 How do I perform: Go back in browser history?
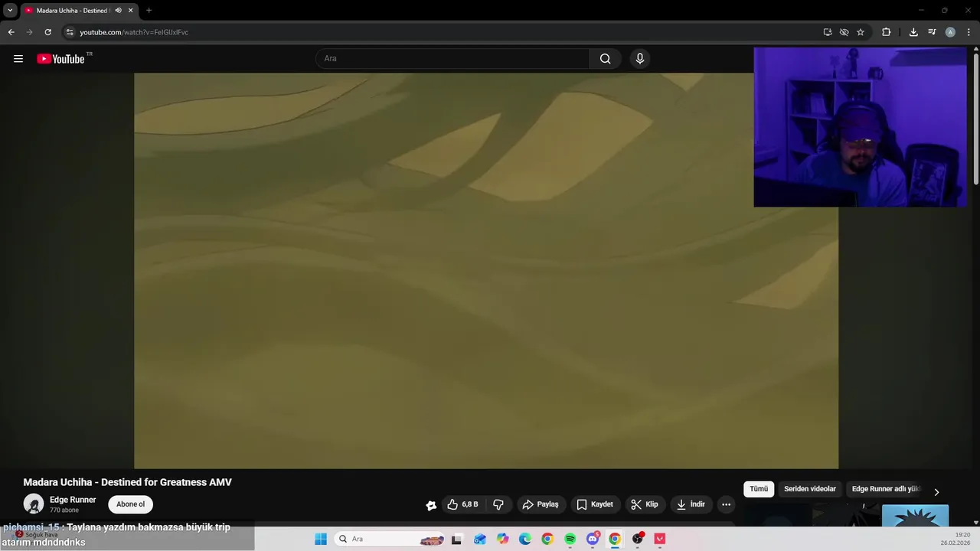11,32
